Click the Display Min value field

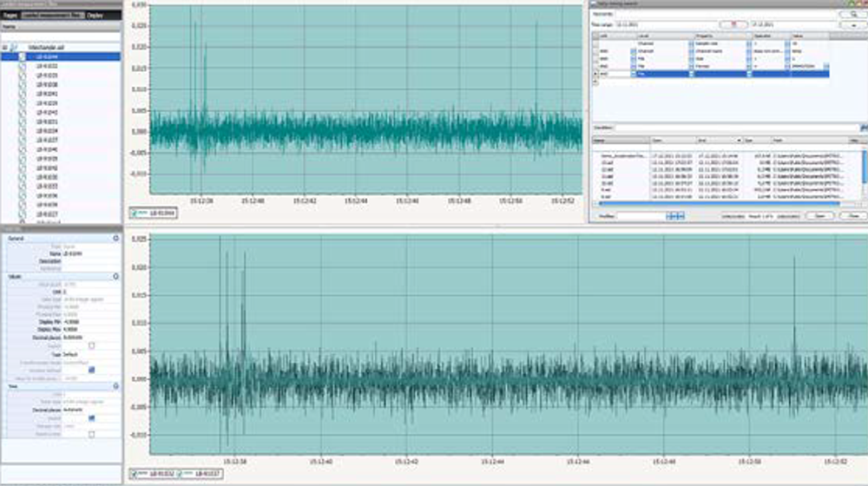(91, 322)
